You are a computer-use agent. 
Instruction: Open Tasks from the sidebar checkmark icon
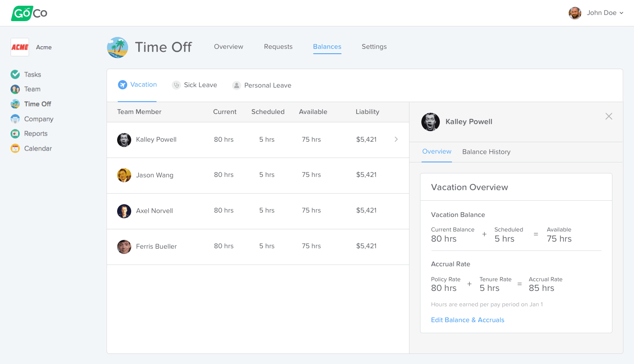pyautogui.click(x=15, y=74)
